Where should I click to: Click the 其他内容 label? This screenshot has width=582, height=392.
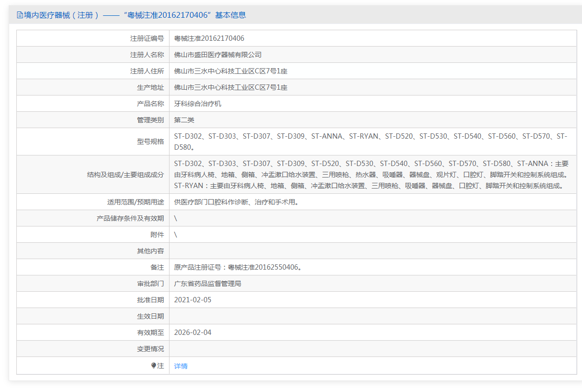coord(150,251)
